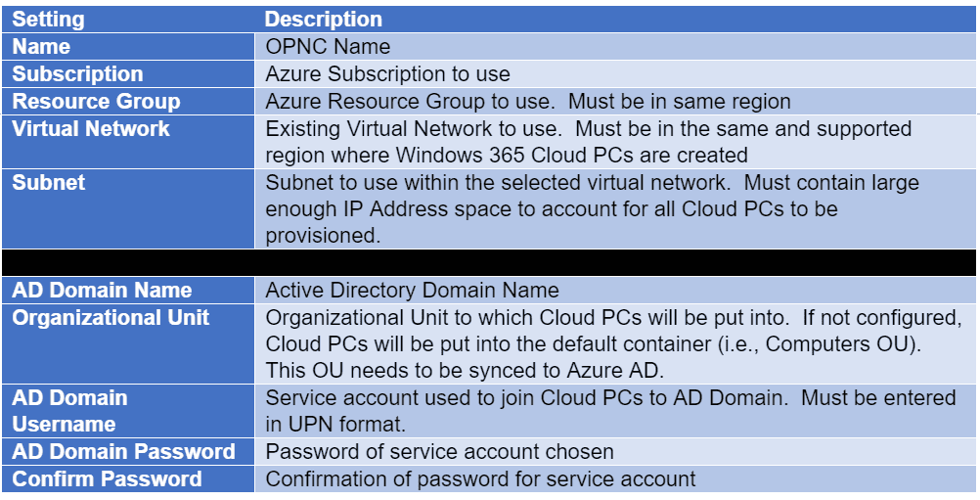Select the AD Domain Name cell
980x500 pixels.
tap(128, 290)
